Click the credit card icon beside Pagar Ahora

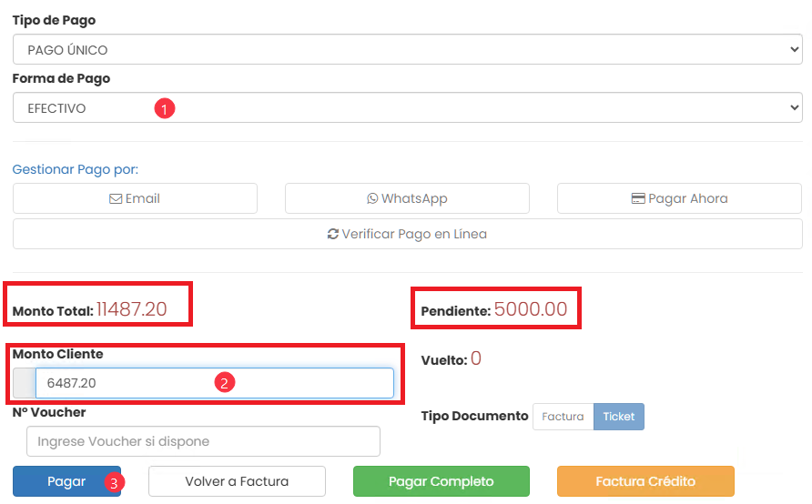638,198
